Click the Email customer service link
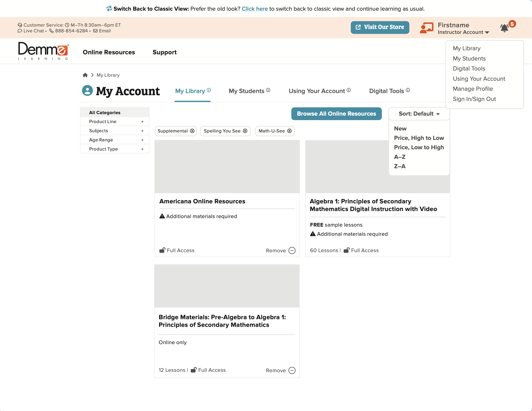Screen dimensions: 532x411 [x=105, y=31]
